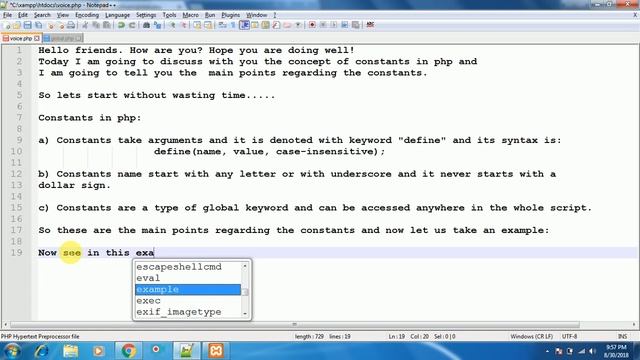The image size is (640, 360).
Task: Open Find with the binoculars icon
Action: pos(147,25)
